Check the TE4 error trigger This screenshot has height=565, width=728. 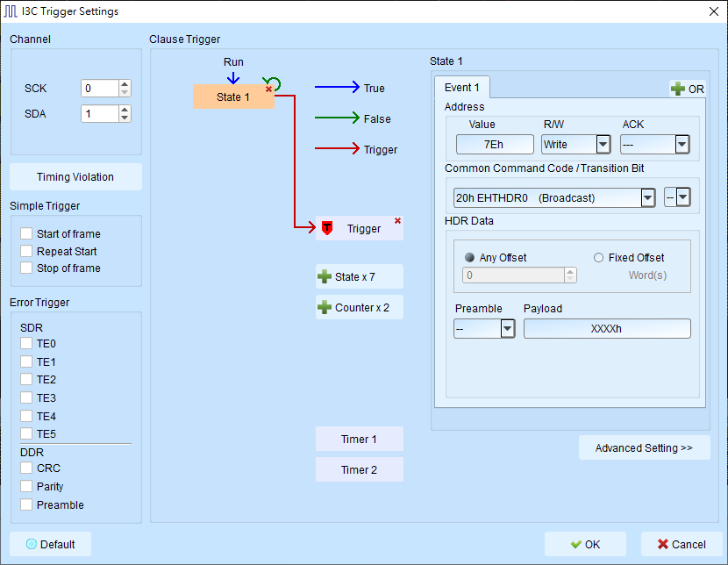tap(26, 416)
